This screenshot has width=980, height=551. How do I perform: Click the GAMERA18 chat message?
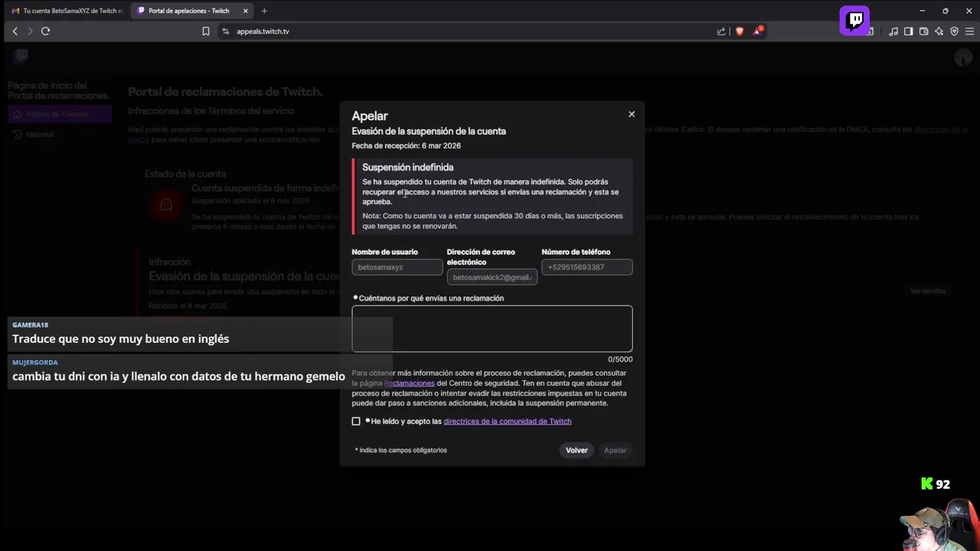coord(200,334)
